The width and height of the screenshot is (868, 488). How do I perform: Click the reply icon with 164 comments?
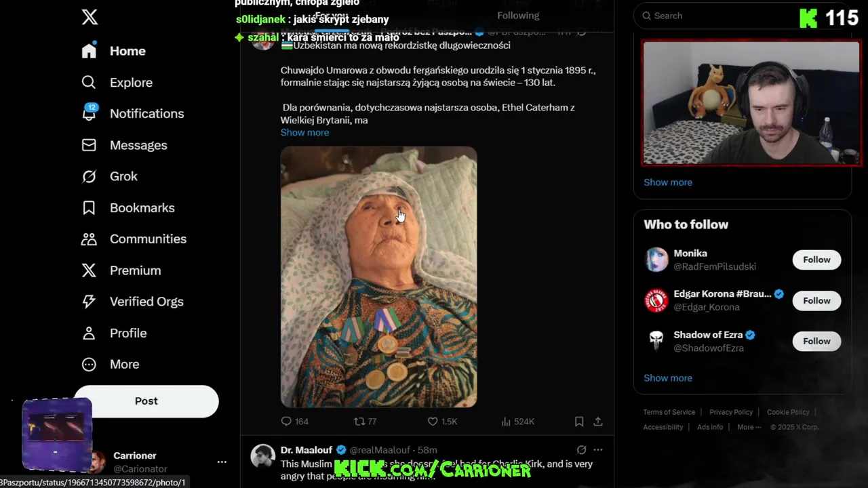point(285,422)
